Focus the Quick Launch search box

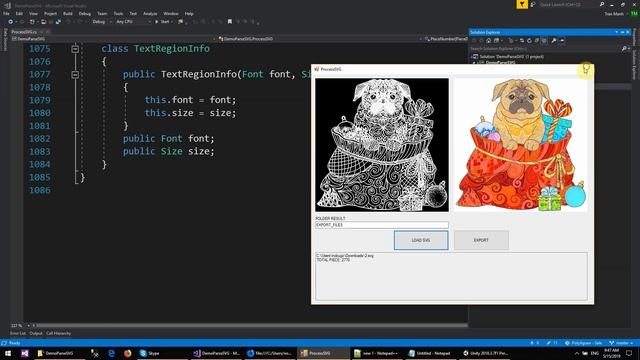(x=571, y=4)
